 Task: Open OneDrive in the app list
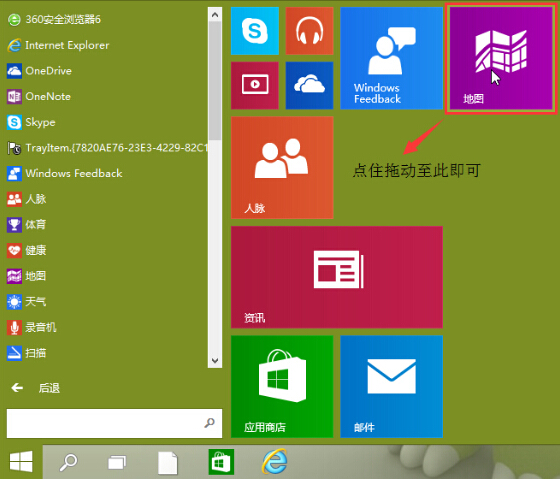coord(40,71)
